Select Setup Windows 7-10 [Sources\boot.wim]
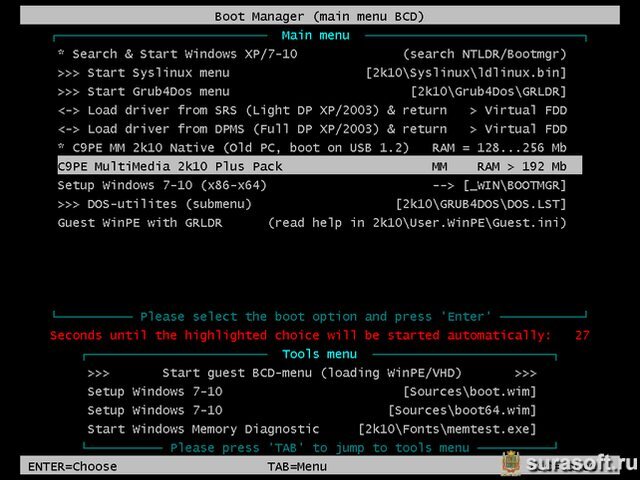This screenshot has height=480, width=640. pos(312,392)
